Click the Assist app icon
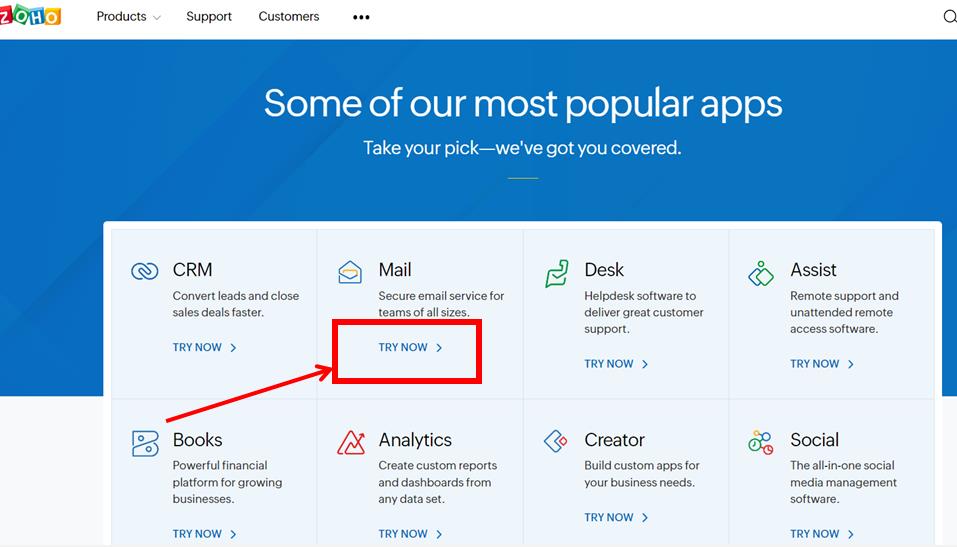This screenshot has width=957, height=547. (761, 273)
